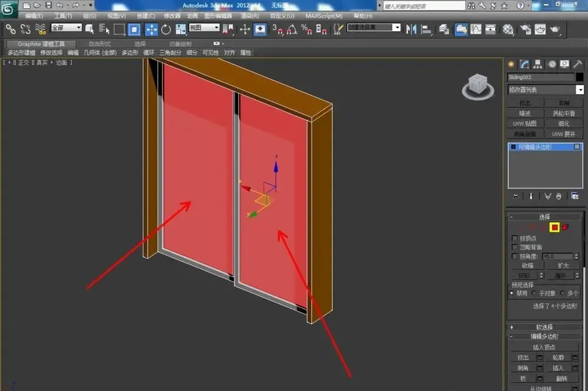Activate the Rotate tool
This screenshot has width=588, height=391.
pos(165,29)
